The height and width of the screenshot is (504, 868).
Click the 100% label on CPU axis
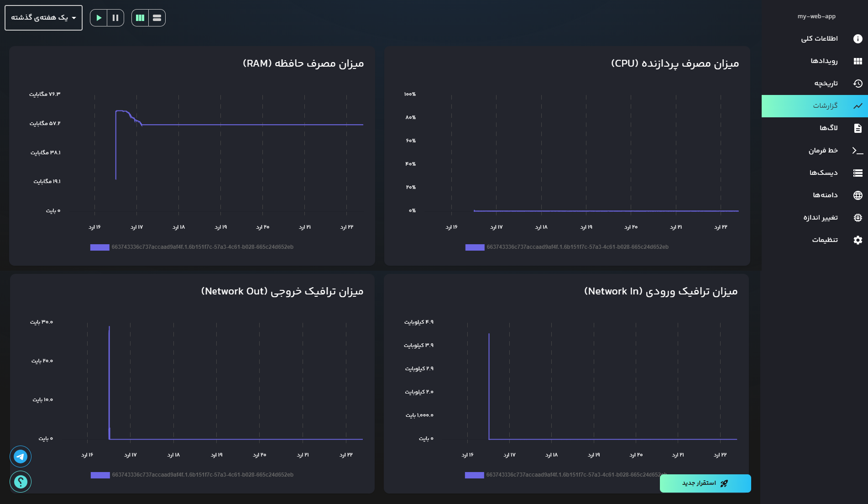410,94
